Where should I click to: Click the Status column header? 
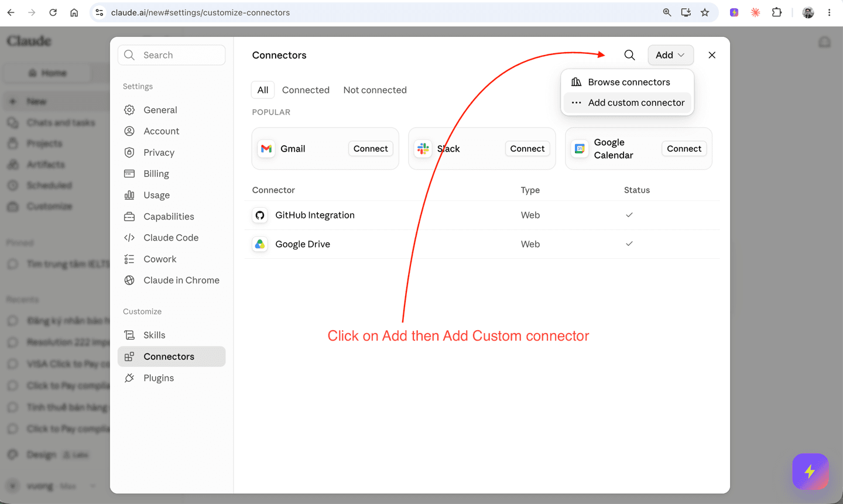637,190
